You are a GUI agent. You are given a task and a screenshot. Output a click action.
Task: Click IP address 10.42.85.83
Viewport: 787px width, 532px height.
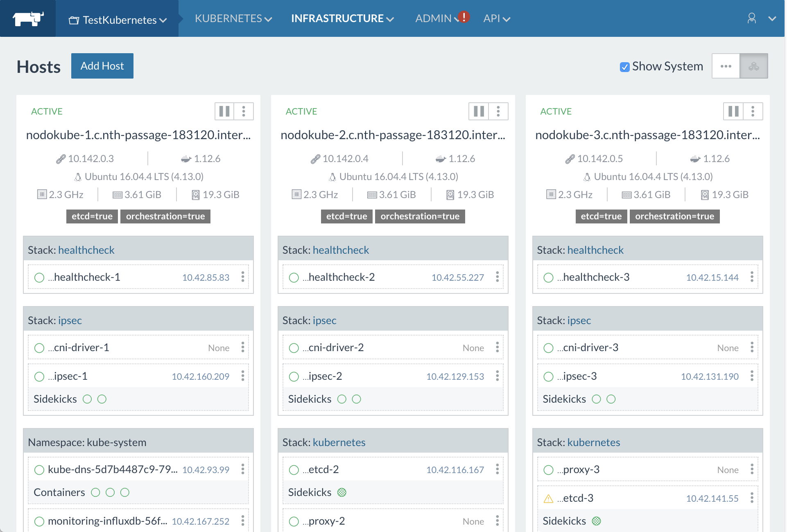[206, 277]
